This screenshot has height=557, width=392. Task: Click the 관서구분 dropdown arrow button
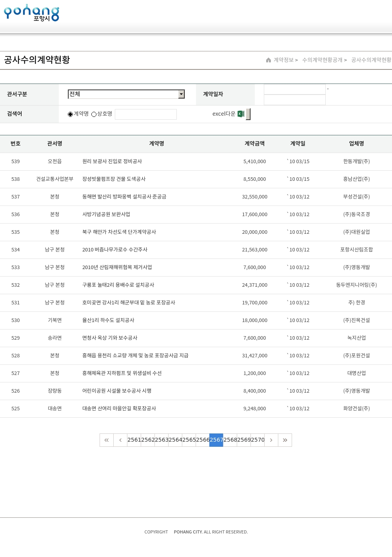point(181,94)
